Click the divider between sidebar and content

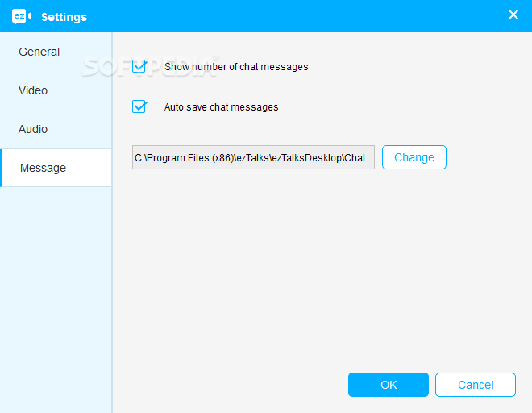(112, 223)
